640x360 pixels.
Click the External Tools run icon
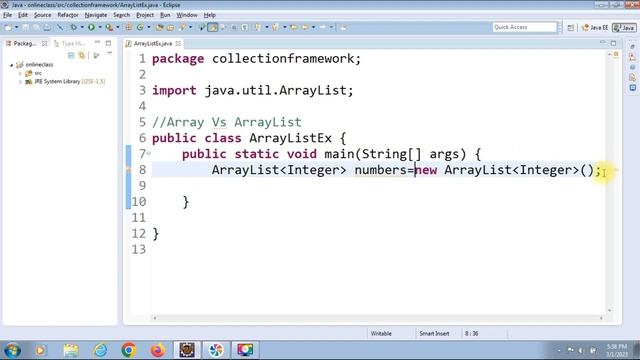point(109,27)
